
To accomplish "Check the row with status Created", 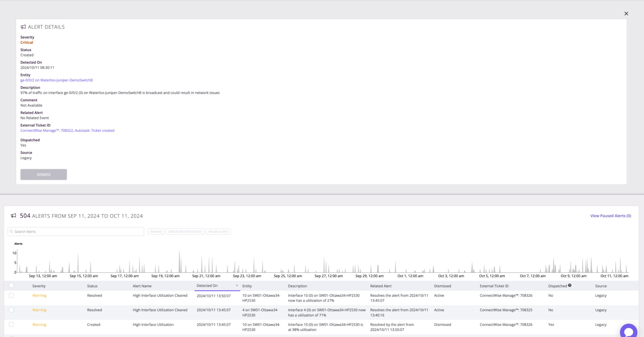I will pyautogui.click(x=11, y=324).
